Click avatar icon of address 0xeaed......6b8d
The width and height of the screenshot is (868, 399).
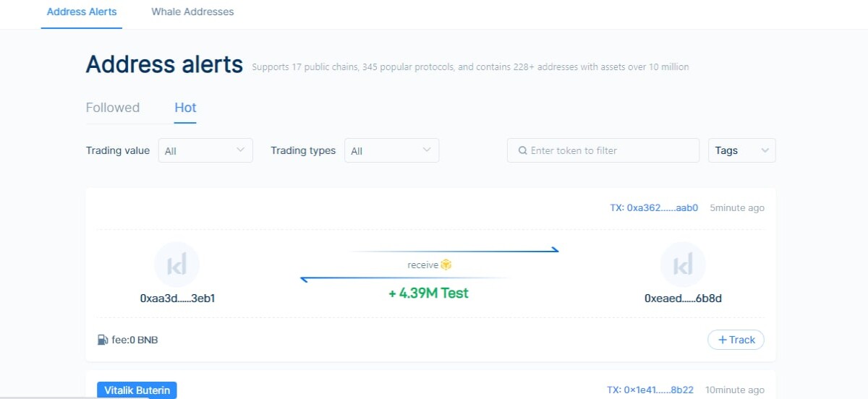coord(683,265)
